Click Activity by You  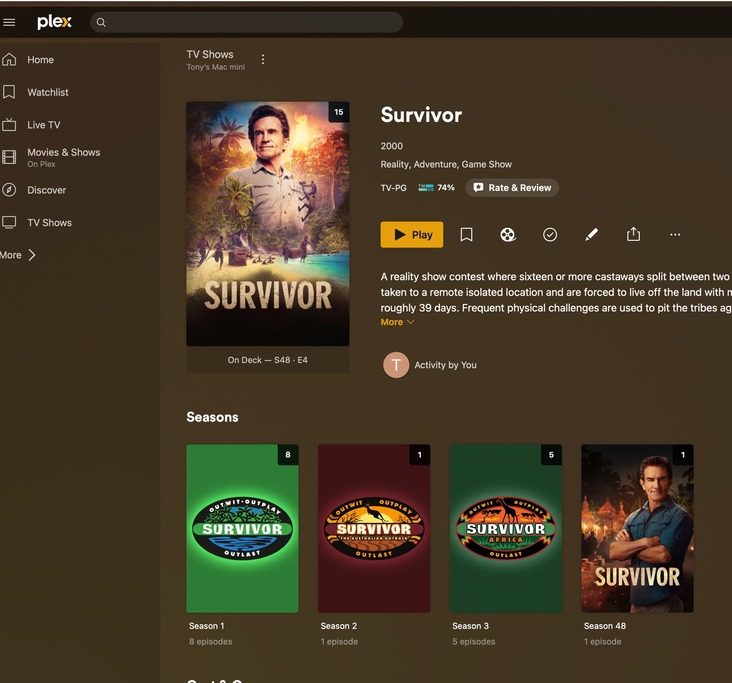(x=445, y=365)
